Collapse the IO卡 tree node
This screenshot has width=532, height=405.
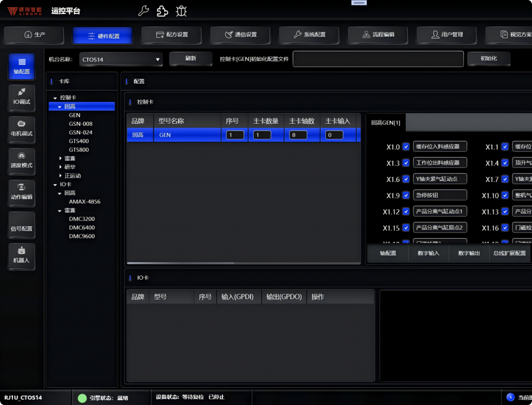pos(55,185)
